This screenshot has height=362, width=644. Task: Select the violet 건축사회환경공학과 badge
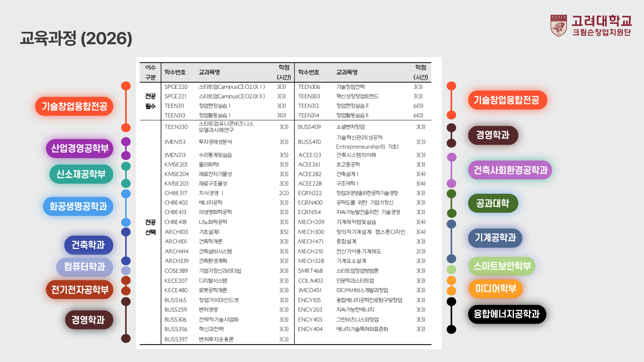[510, 170]
